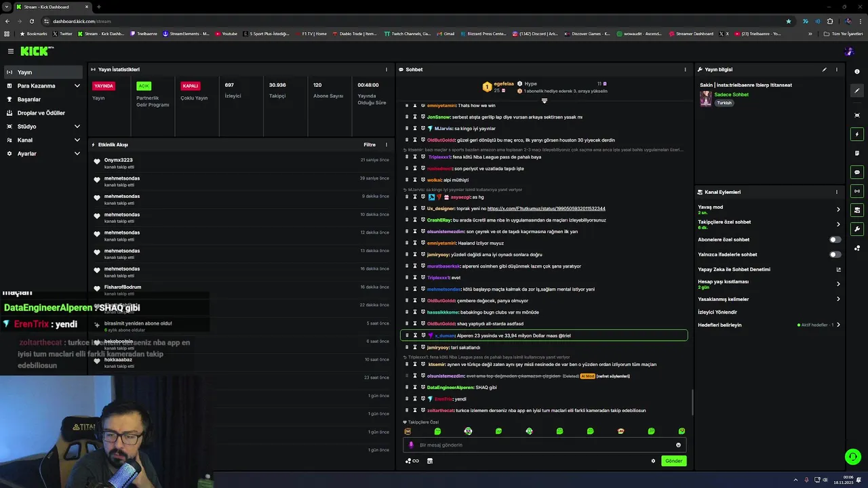
Task: Open the Twitter bookmark in the bookmarks bar
Action: coord(62,33)
